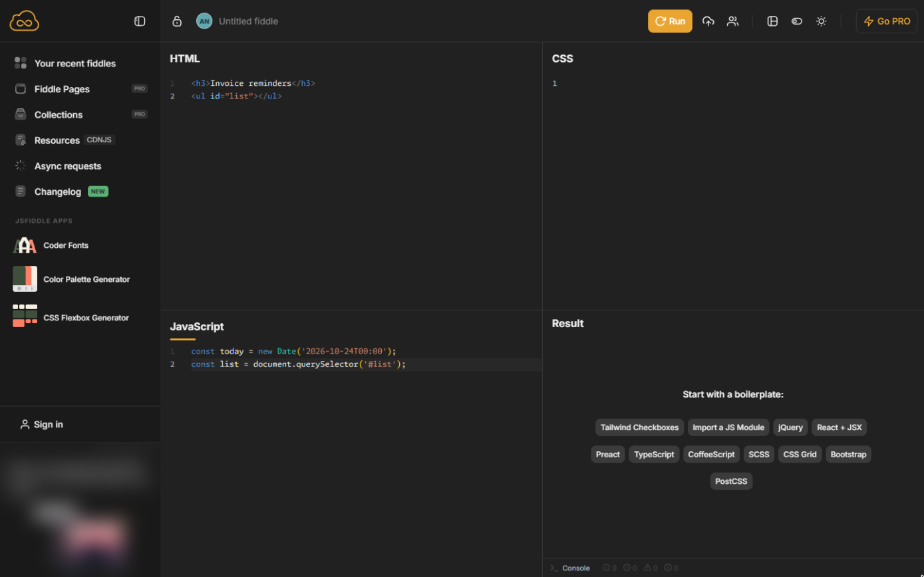The height and width of the screenshot is (577, 924).
Task: Click the AN user avatar
Action: coord(204,21)
